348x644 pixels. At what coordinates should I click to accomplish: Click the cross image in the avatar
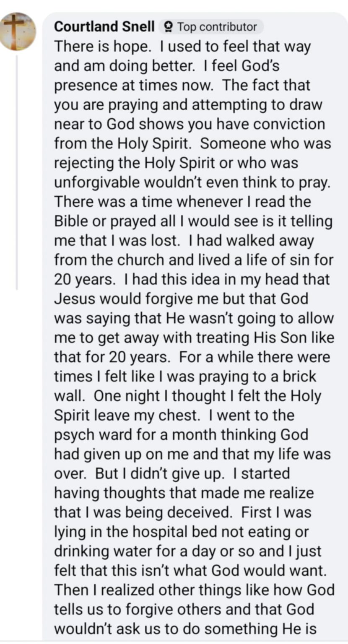(16, 29)
